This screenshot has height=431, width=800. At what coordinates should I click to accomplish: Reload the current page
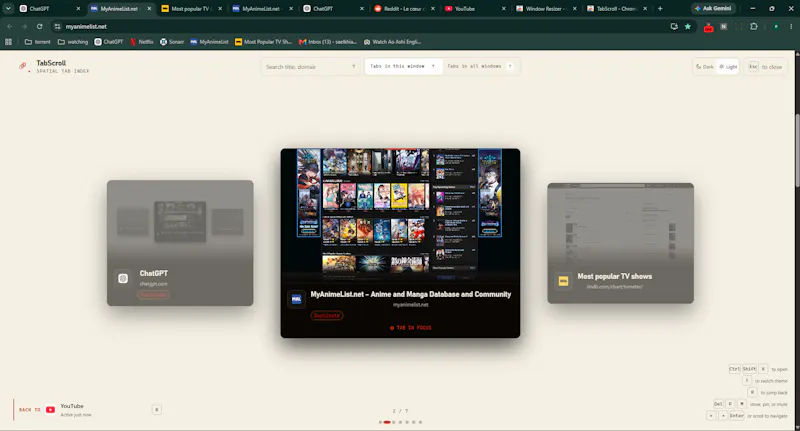pos(39,27)
